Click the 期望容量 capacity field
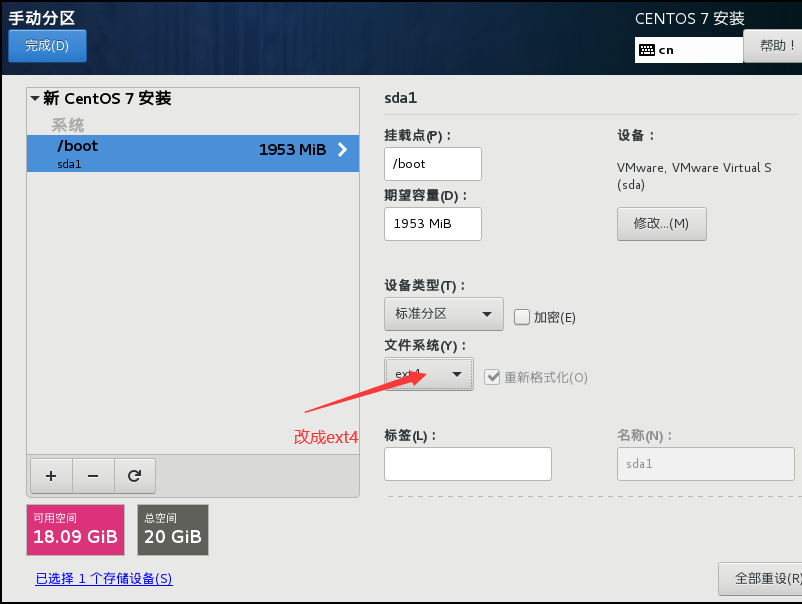 432,224
